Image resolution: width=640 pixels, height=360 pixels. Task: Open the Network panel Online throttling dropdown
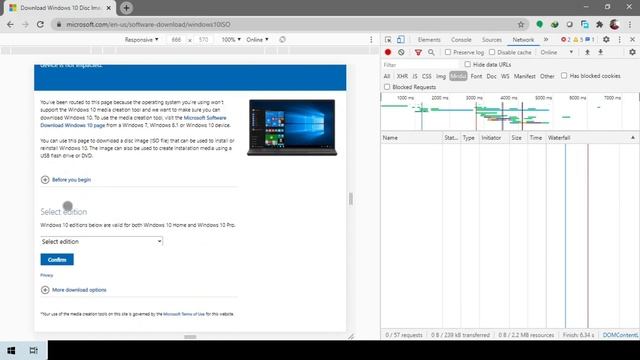click(x=557, y=52)
